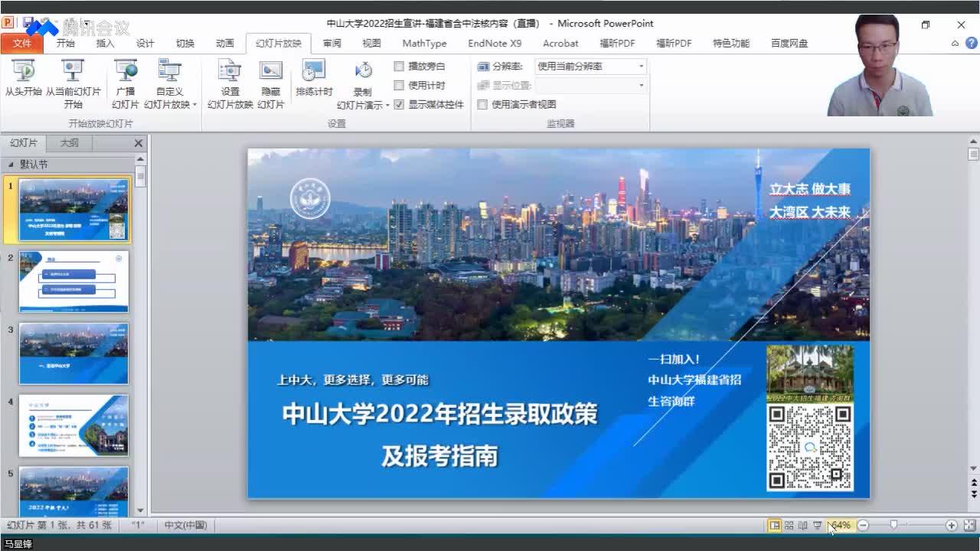Click the status bar zoom slider handle
Viewport: 980px width, 551px height.
(x=893, y=526)
